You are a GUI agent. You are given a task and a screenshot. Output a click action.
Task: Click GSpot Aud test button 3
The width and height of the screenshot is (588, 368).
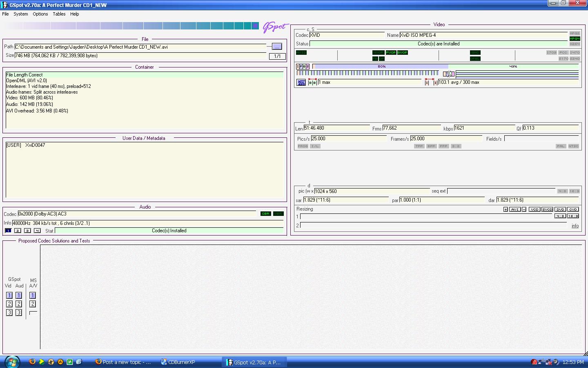pyautogui.click(x=19, y=312)
